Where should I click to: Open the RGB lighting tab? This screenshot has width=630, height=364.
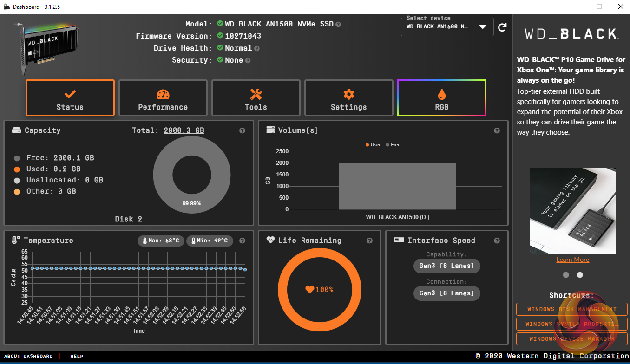tap(441, 97)
